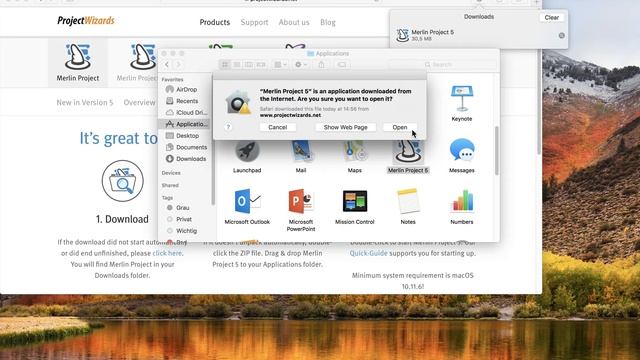This screenshot has height=360, width=640.
Task: Click the Finder share button
Action: point(322,64)
